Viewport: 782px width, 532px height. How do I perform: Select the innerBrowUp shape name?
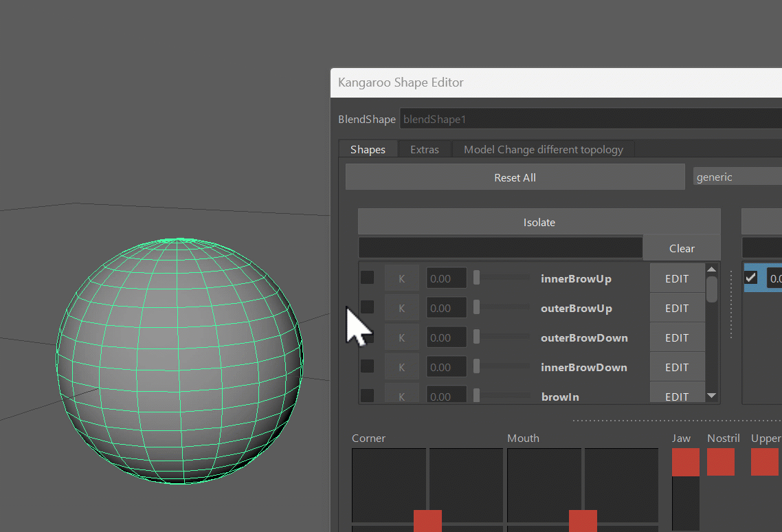point(576,279)
